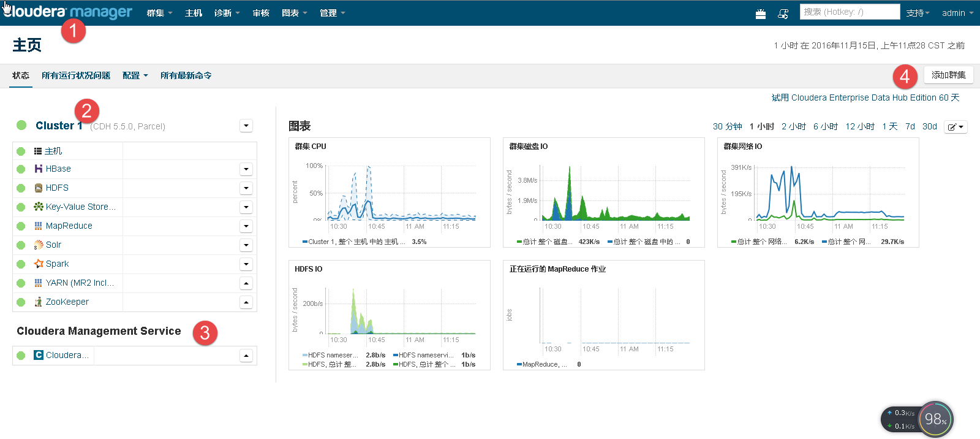
Task: Open the 主机 menu in top bar
Action: click(x=194, y=13)
